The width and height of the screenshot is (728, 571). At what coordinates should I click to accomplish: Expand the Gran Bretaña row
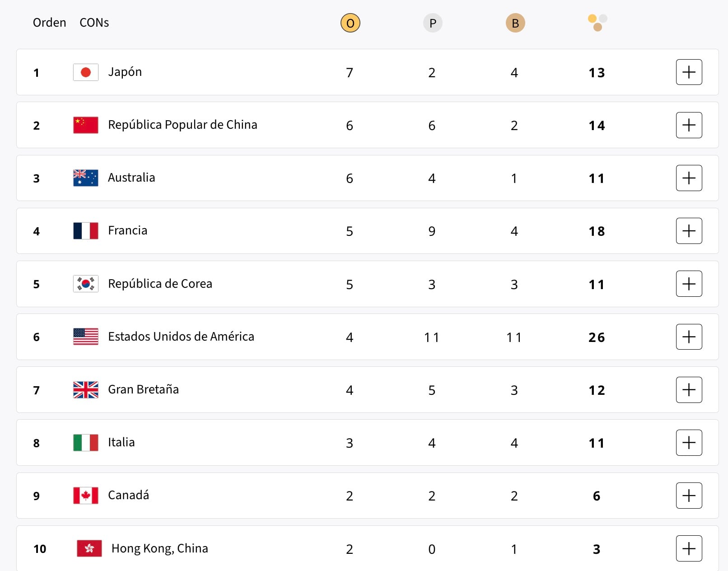[x=689, y=390]
